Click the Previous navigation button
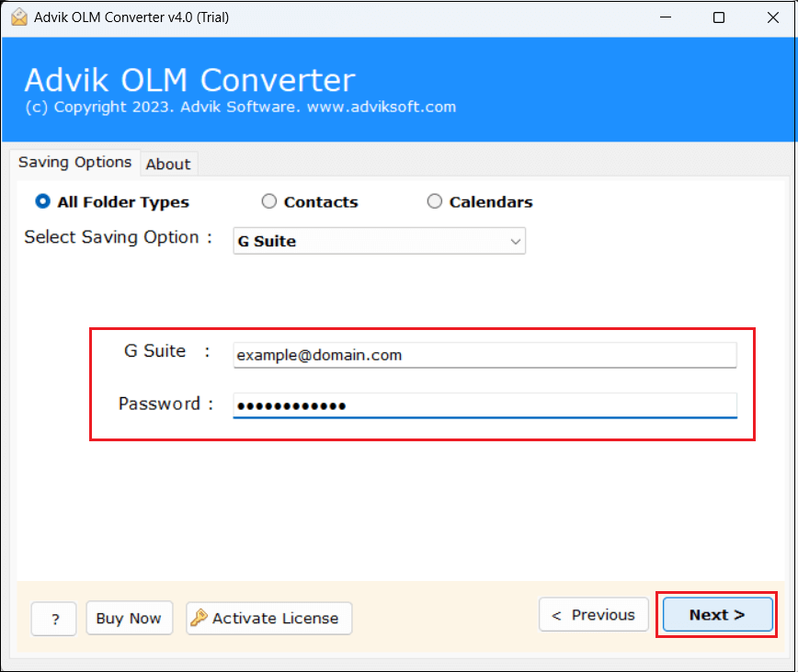The image size is (798, 672). point(593,614)
